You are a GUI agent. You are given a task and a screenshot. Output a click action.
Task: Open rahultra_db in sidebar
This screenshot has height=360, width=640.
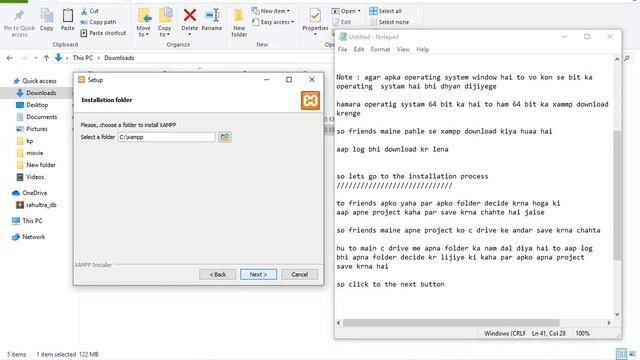tap(36, 205)
